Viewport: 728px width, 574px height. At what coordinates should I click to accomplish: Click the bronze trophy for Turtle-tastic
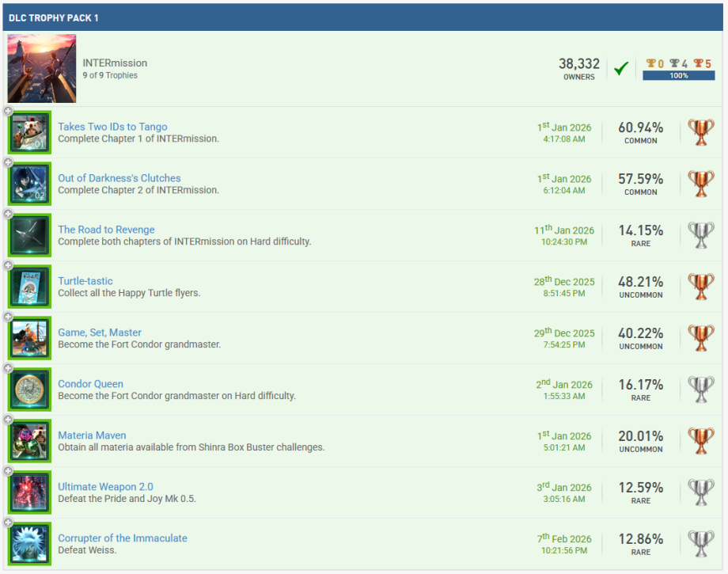[700, 287]
